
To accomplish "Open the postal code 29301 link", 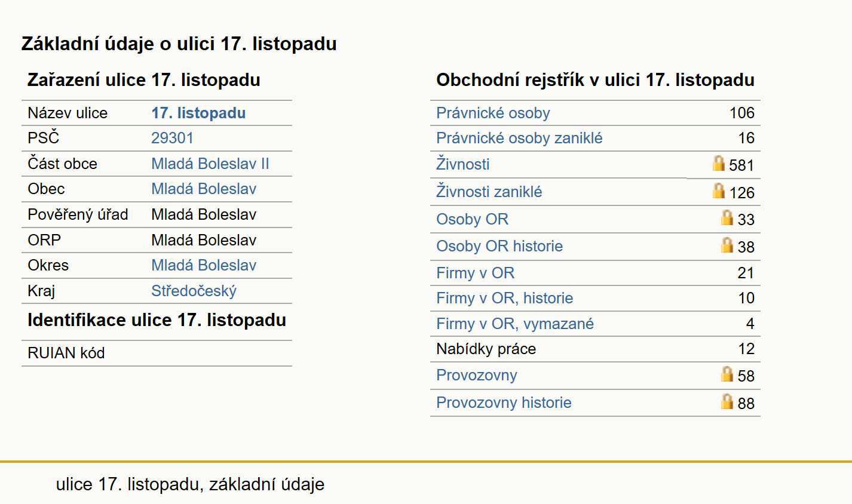I will coord(173,138).
